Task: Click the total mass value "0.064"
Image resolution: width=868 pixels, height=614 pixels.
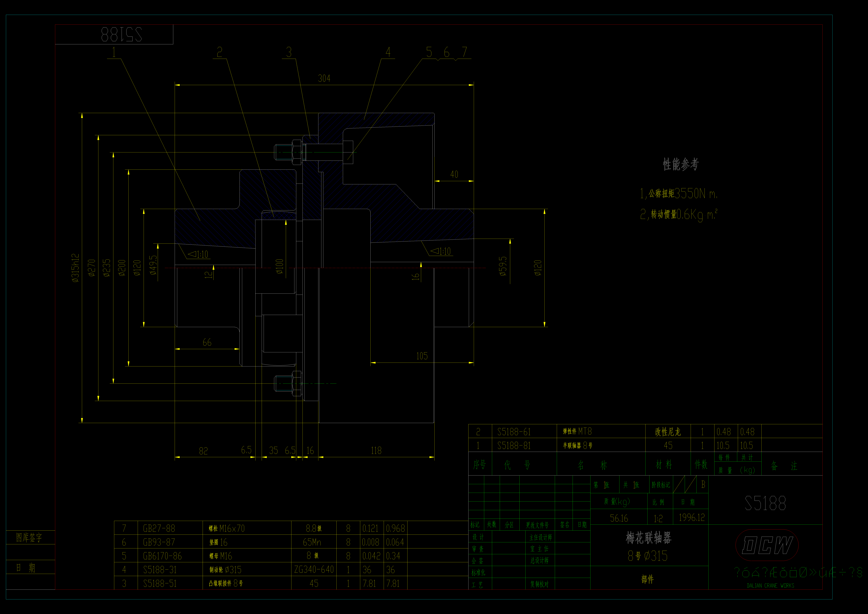Action: pos(395,542)
